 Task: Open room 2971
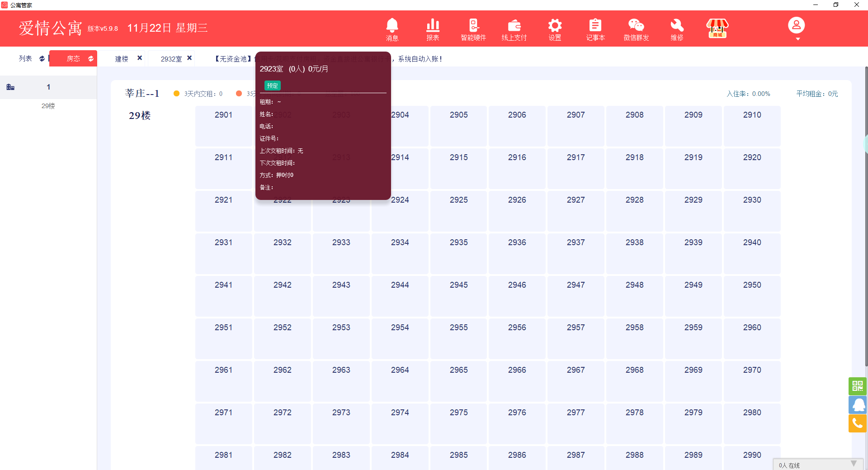click(224, 423)
